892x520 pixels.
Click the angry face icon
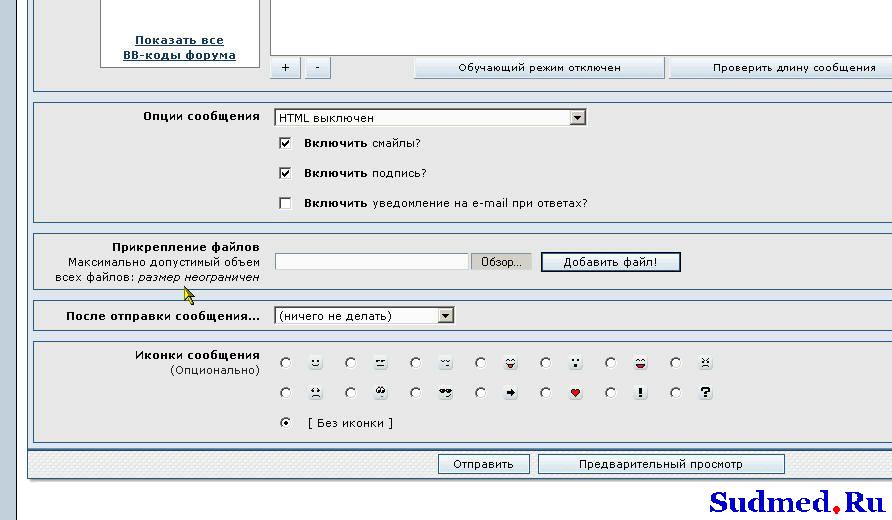[705, 363]
